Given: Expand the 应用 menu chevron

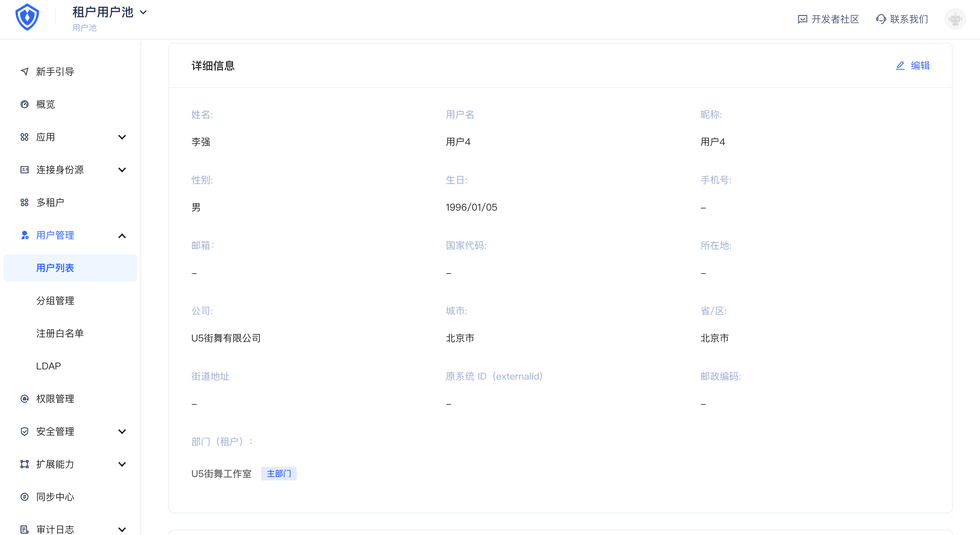Looking at the screenshot, I should [x=122, y=137].
